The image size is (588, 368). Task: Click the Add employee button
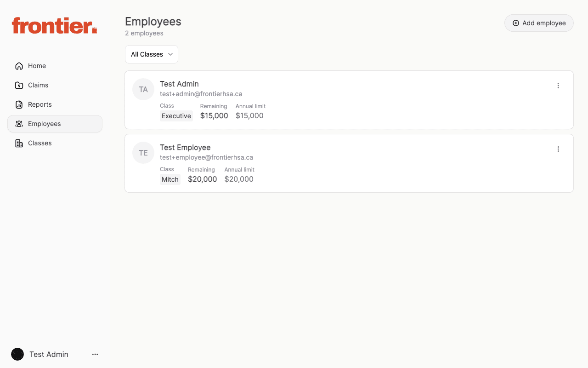point(539,23)
